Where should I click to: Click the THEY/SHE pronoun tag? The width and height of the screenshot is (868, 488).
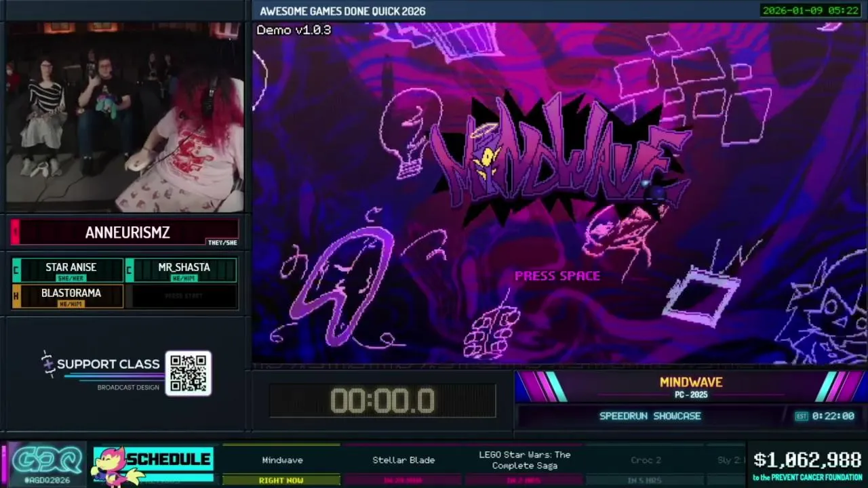222,243
